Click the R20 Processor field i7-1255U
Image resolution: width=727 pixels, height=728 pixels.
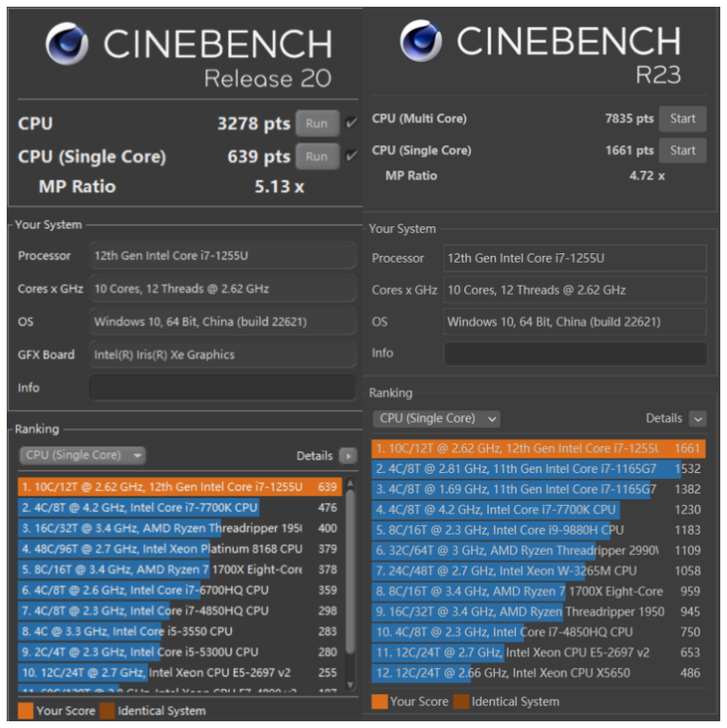(222, 256)
